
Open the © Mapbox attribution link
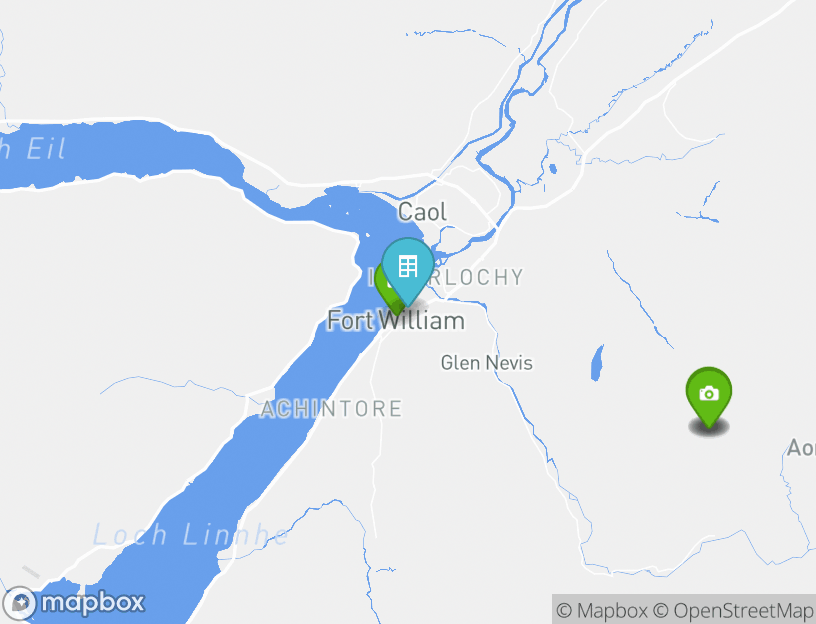(602, 610)
